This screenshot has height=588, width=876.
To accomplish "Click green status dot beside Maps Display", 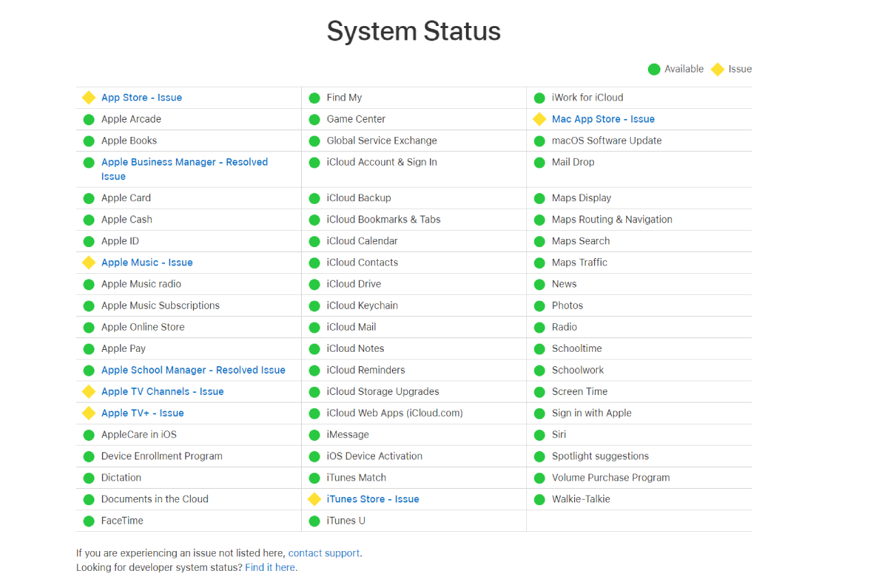I will point(539,199).
